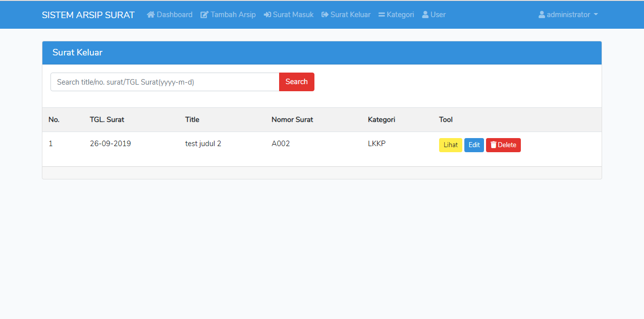Click the red Search button
The width and height of the screenshot is (644, 319).
tap(297, 82)
